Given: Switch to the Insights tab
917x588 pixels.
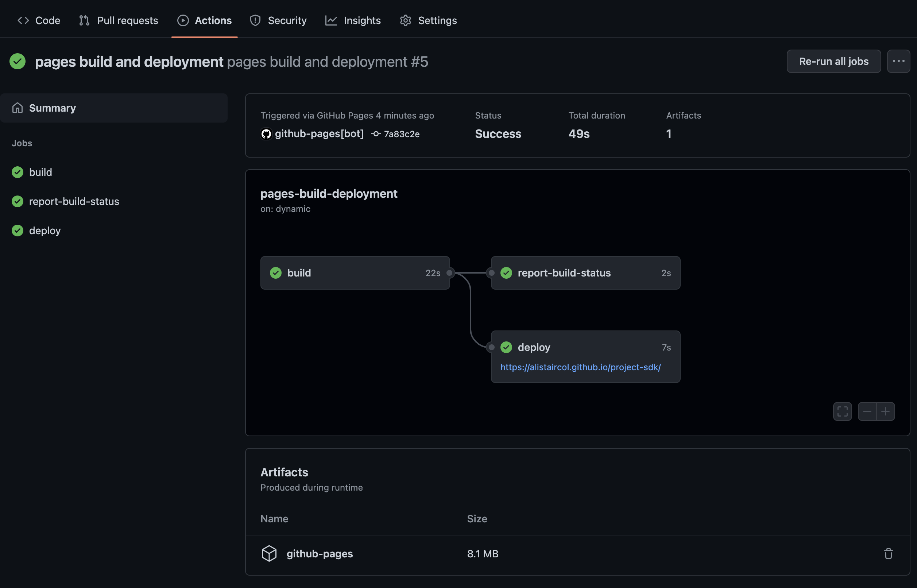Looking at the screenshot, I should (x=353, y=20).
